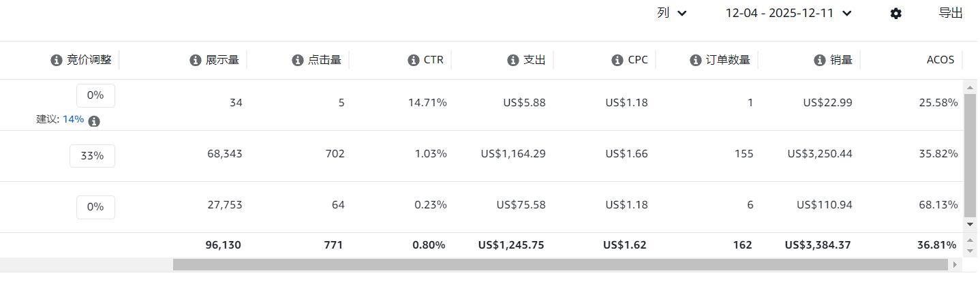Click the 导出 export button
The width and height of the screenshot is (980, 284).
tap(951, 13)
